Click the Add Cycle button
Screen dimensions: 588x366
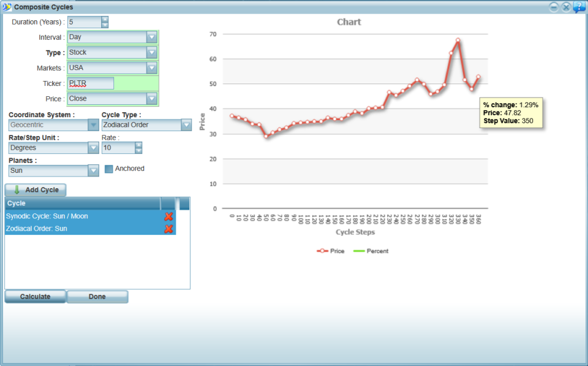coord(36,190)
